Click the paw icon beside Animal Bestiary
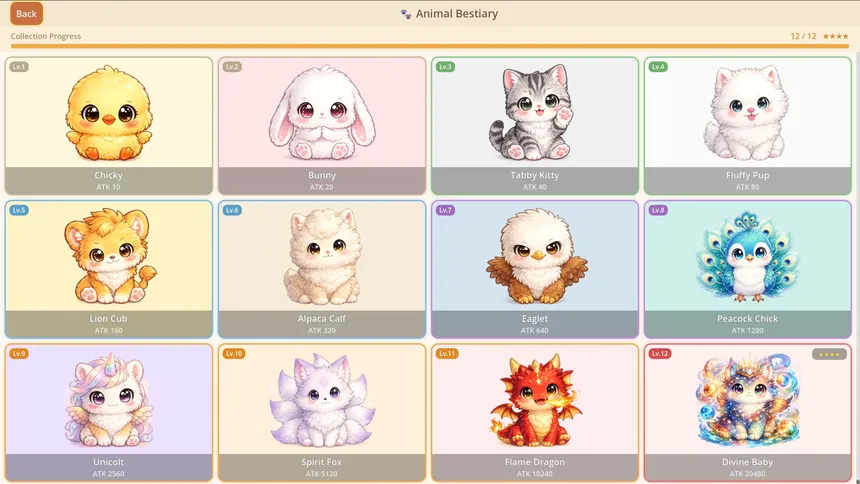Screen dimensions: 860x484 406,14
